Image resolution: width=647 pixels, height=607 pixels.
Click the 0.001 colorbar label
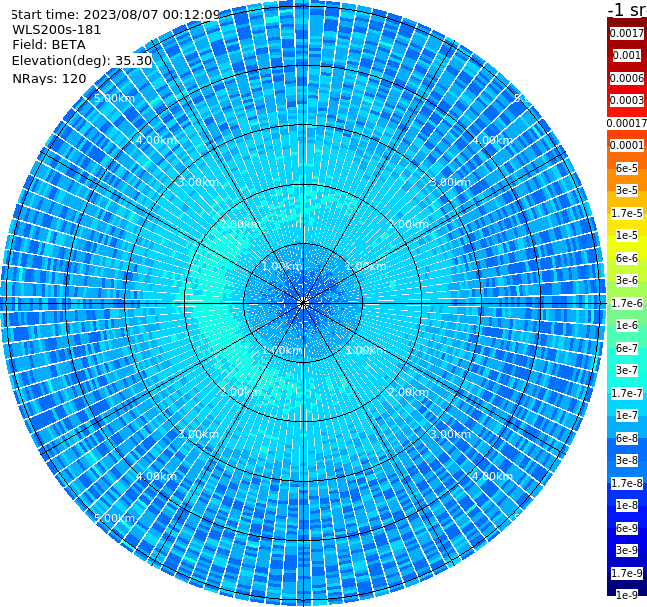pos(627,55)
